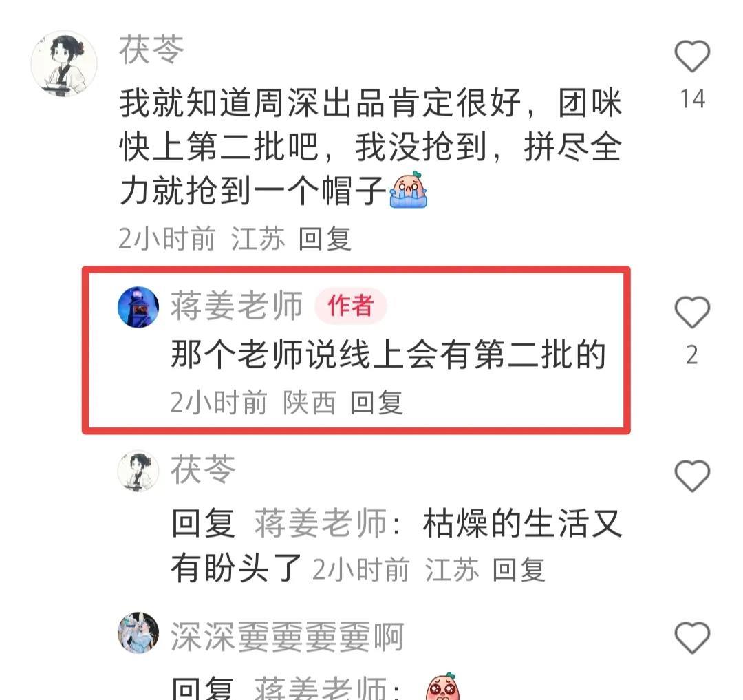Open 深深要要要要啊's profile avatar
743x700 pixels.
138,633
